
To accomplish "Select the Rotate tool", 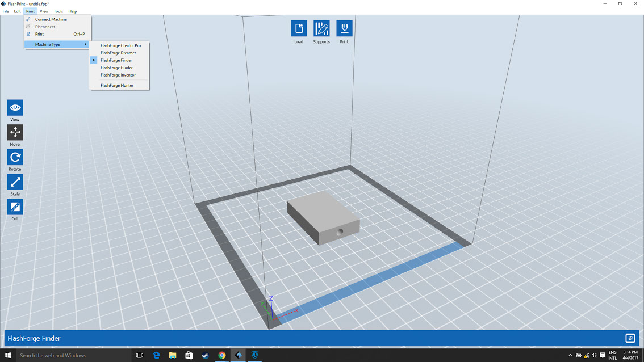I will 15,157.
